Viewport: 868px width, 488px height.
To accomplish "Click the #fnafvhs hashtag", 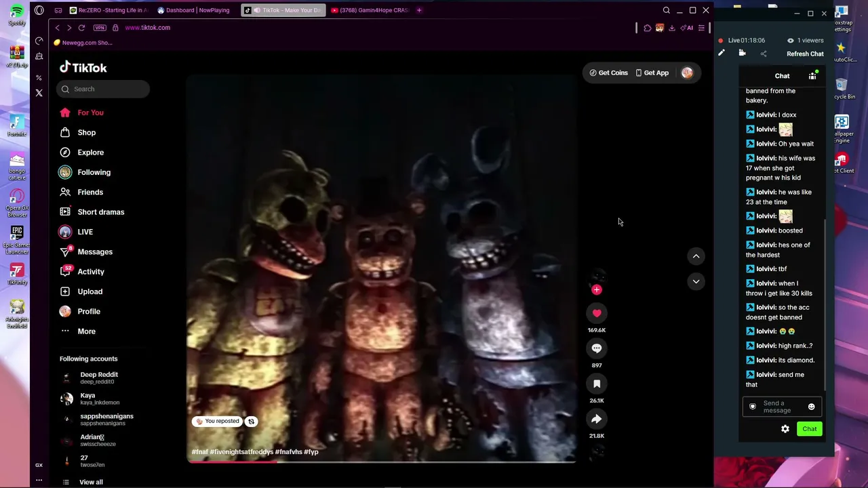I will (288, 452).
